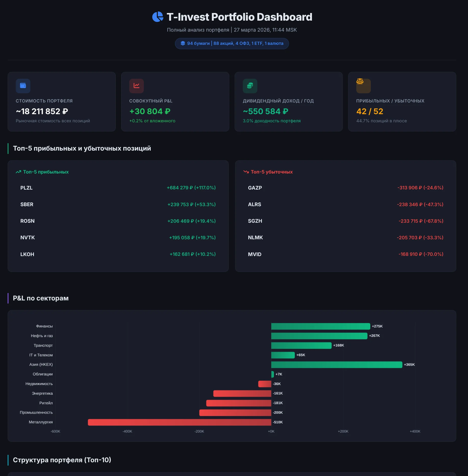Viewport: 468px width, 476px height.
Task: Click the SBER profit value +239 753 ₽
Action: [191, 204]
